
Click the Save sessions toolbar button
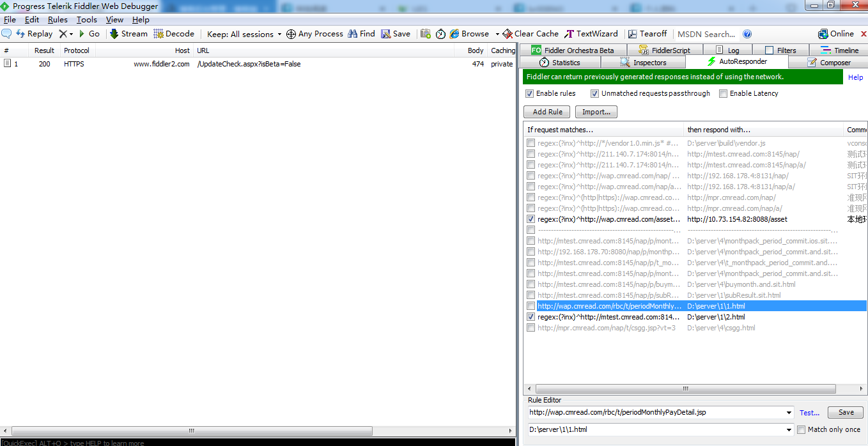click(x=396, y=34)
